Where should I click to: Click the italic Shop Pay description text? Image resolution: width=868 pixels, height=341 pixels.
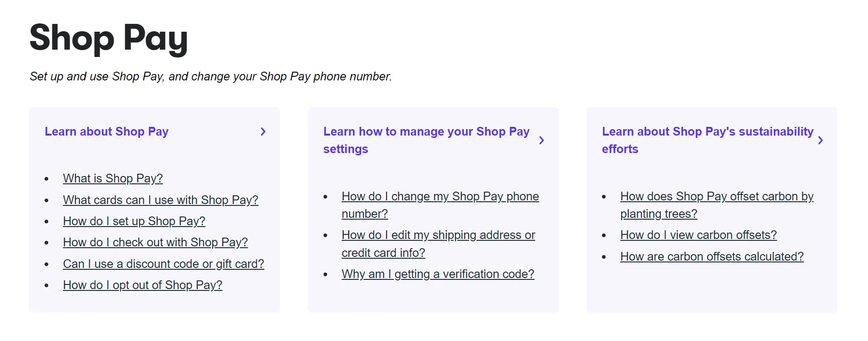(x=210, y=76)
